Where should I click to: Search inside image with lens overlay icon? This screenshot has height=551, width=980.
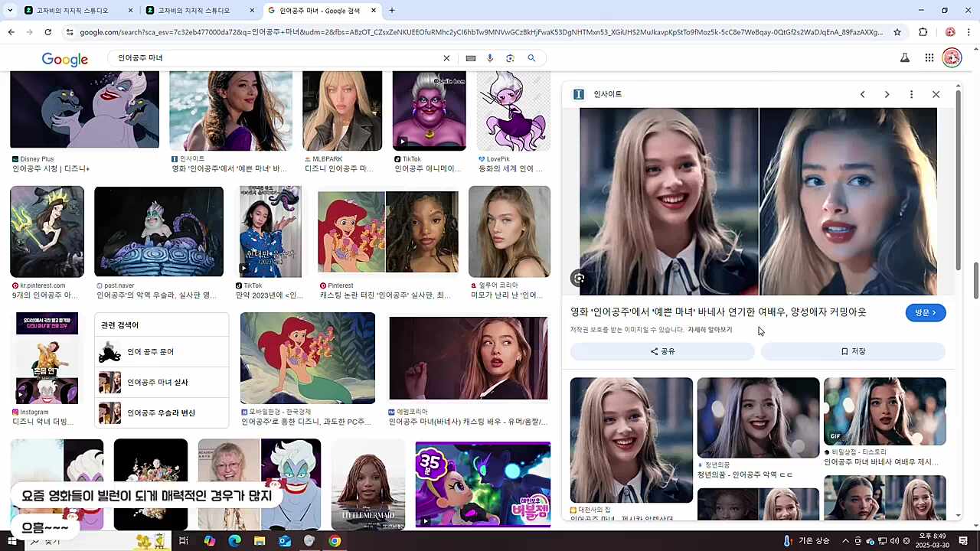click(580, 279)
